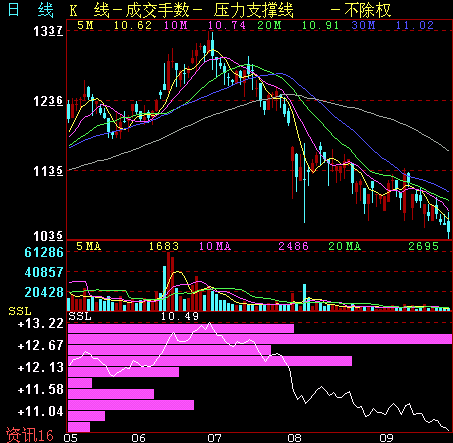Click the 20MA volume average value 2695
This screenshot has width=453, height=443.
[423, 246]
